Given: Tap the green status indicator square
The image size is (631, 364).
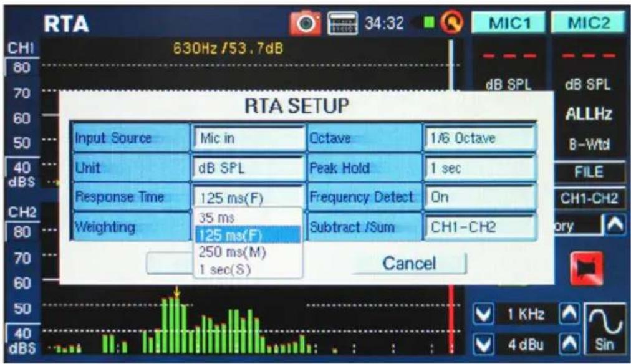Looking at the screenshot, I should (x=430, y=22).
